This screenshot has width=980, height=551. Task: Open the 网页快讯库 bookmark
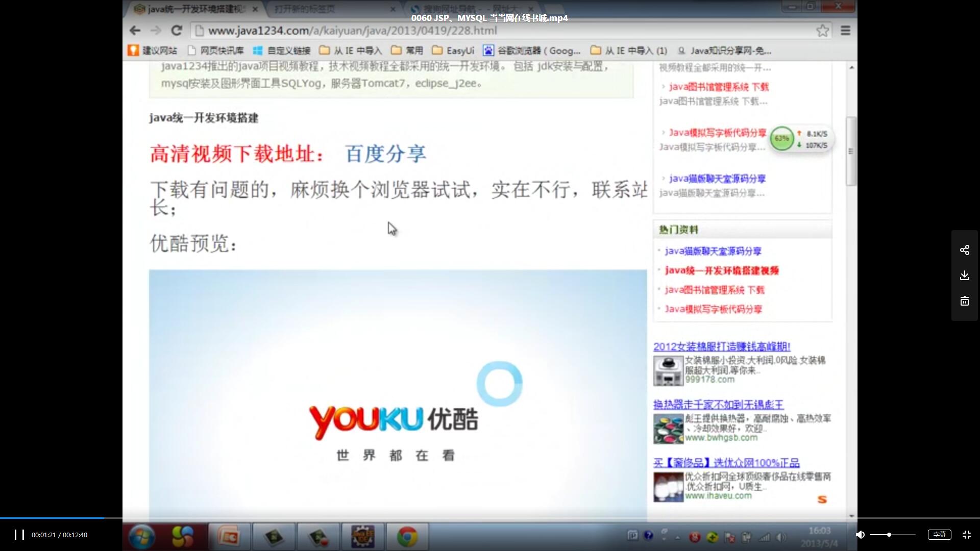pyautogui.click(x=216, y=51)
